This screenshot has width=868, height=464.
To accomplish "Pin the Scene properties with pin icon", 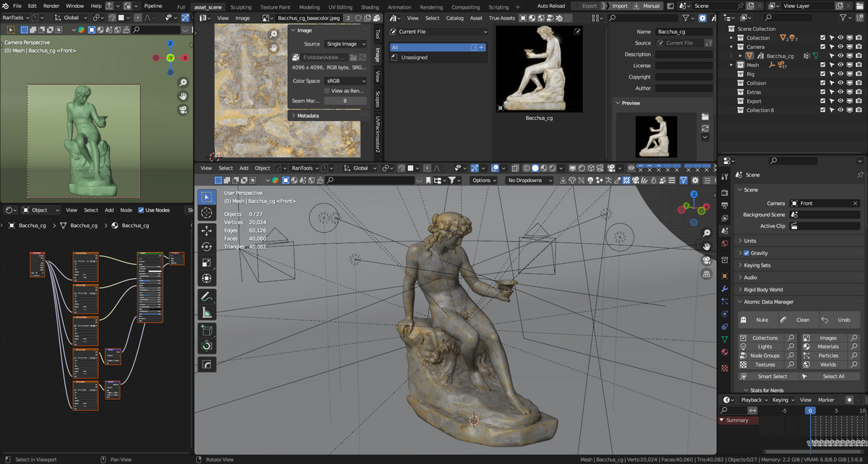I will click(859, 175).
